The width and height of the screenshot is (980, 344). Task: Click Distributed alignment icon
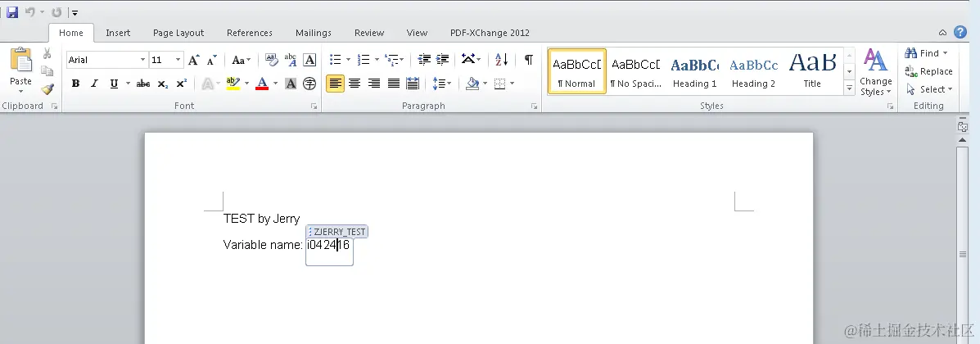(413, 84)
